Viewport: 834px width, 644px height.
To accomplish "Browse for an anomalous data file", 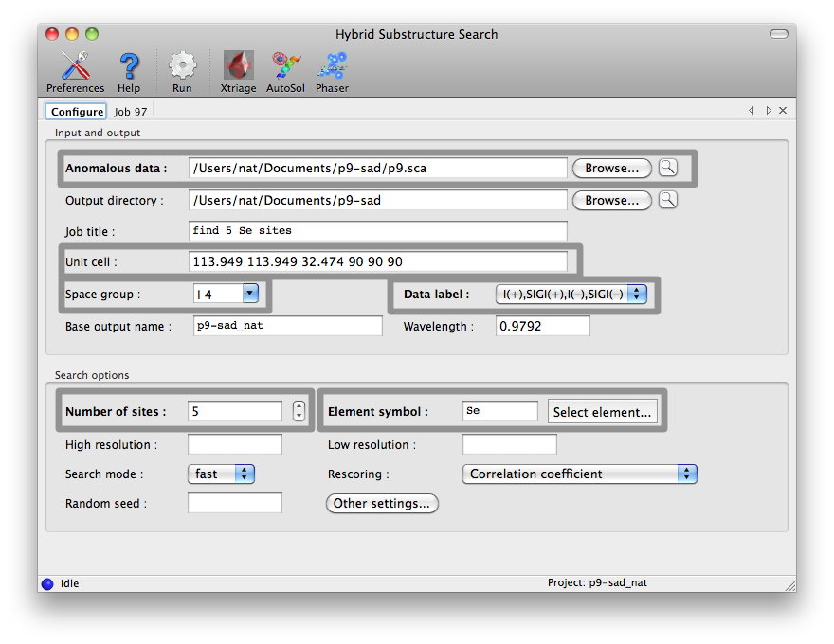I will 610,167.
